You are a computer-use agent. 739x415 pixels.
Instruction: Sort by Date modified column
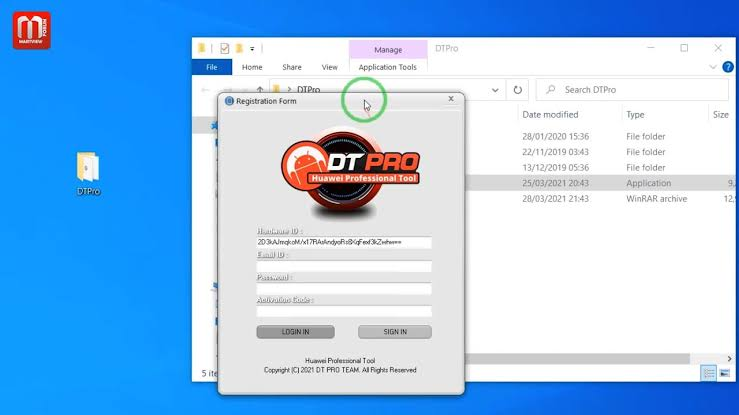tap(550, 114)
